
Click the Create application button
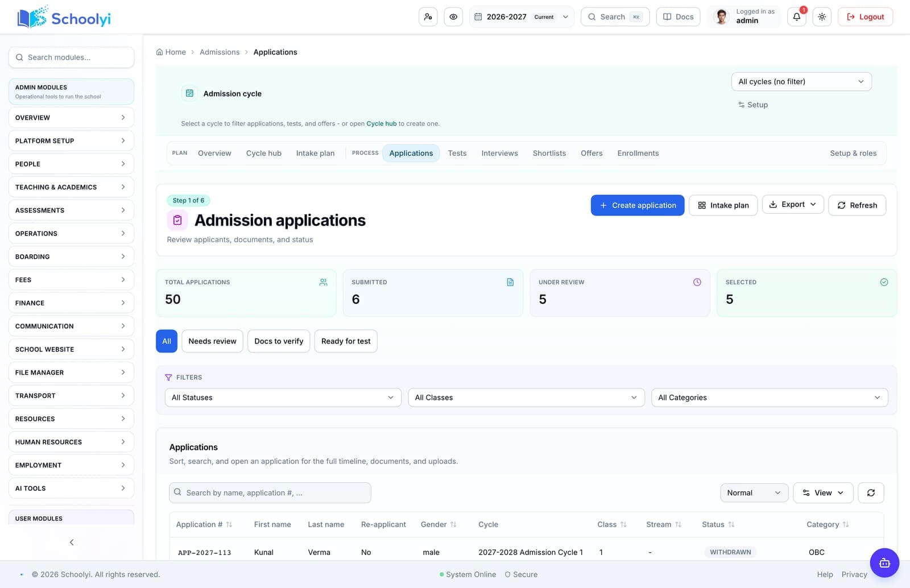pyautogui.click(x=638, y=205)
